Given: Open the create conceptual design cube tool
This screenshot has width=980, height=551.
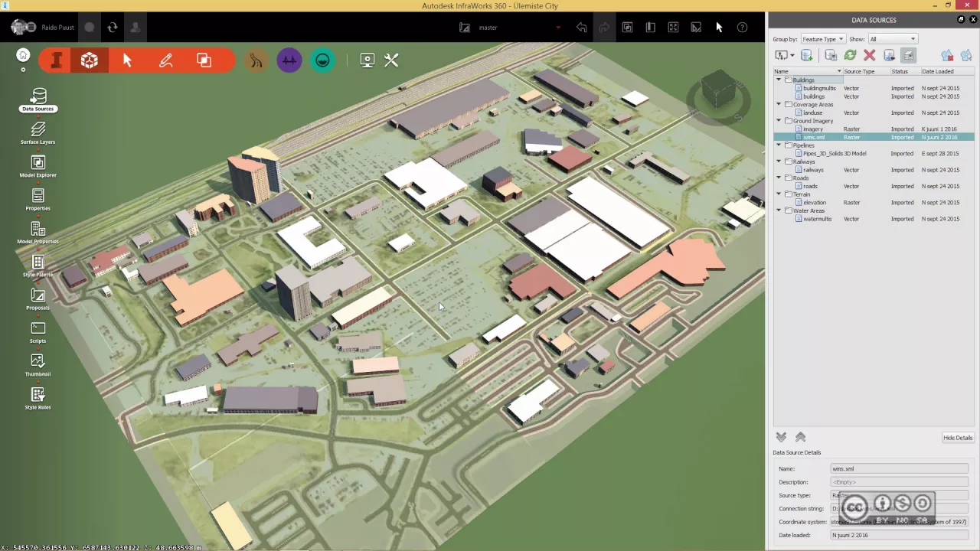Looking at the screenshot, I should pos(90,60).
